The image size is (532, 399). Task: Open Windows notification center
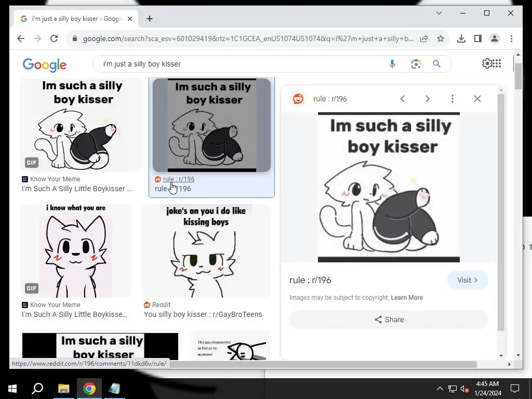[515, 389]
